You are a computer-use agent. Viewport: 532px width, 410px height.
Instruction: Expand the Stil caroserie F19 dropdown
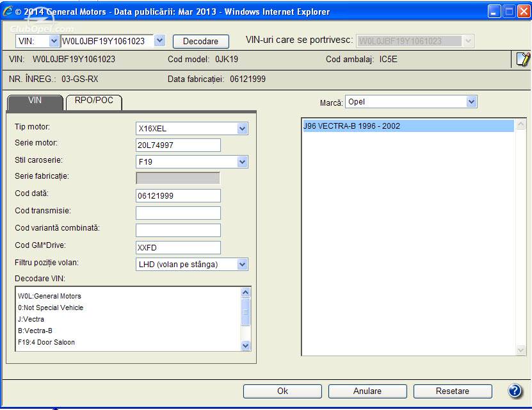242,162
